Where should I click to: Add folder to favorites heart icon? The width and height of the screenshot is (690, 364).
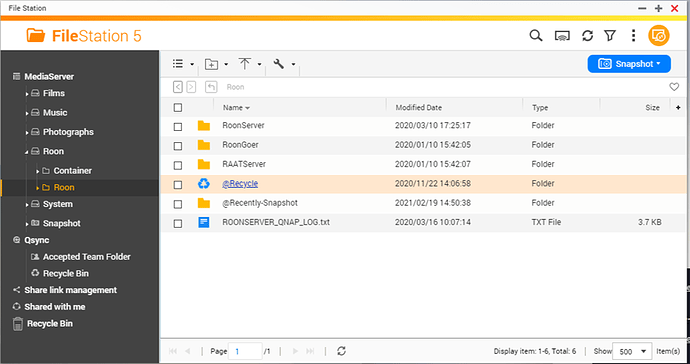[674, 87]
